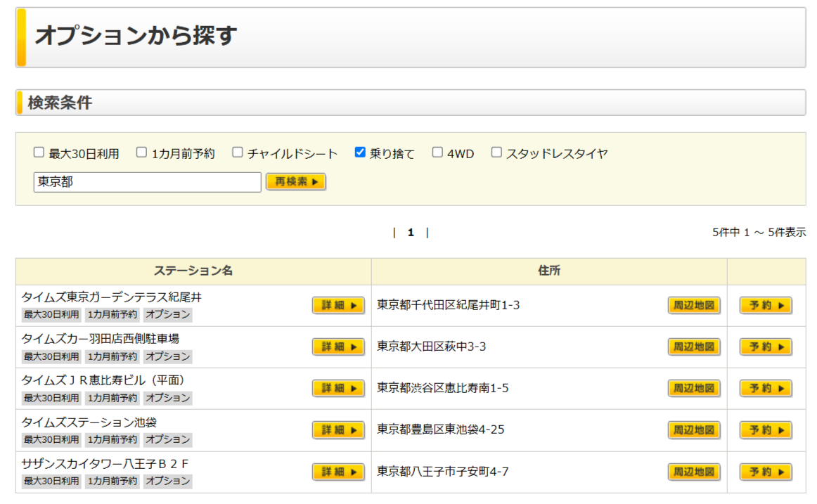Image resolution: width=817 pixels, height=504 pixels.
Task: Click 予約 for the 八王子 station
Action: coord(766,472)
